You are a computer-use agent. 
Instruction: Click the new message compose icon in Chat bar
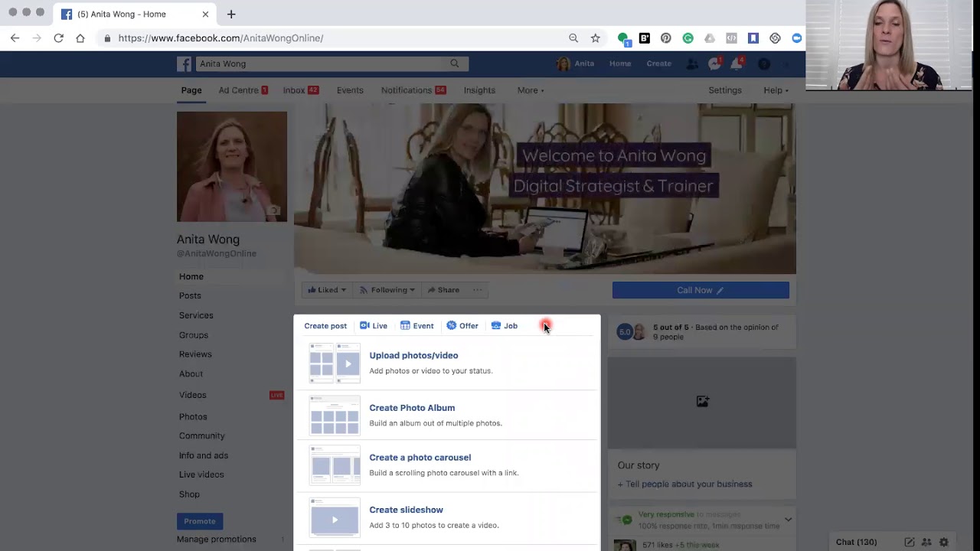coord(910,542)
